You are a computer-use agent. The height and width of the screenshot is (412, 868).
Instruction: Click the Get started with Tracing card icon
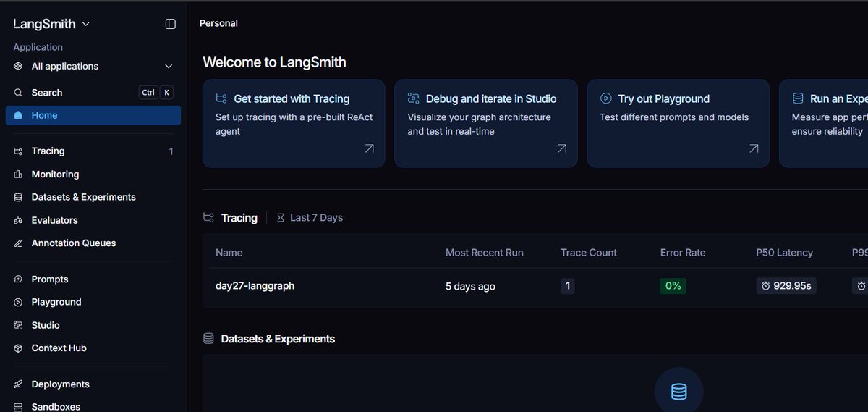pyautogui.click(x=221, y=98)
